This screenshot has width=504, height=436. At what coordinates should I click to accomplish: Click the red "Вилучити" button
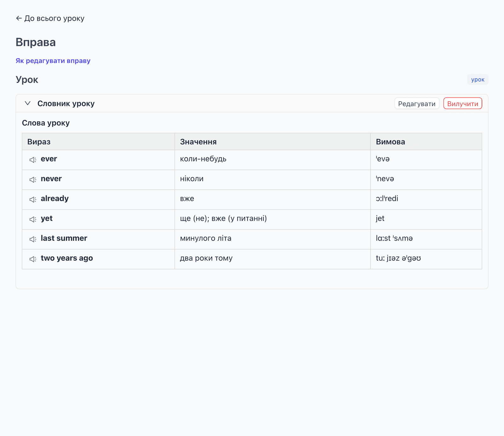[463, 104]
